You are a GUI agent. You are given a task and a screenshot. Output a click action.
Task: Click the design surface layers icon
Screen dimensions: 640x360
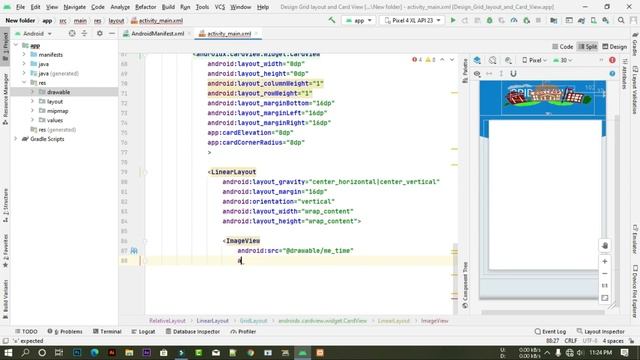pos(477,60)
